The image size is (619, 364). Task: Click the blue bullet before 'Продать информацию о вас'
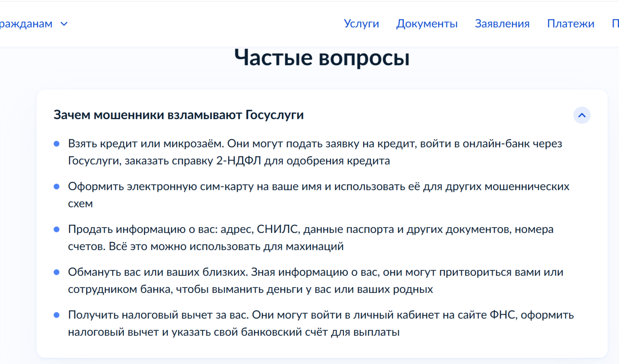click(56, 229)
